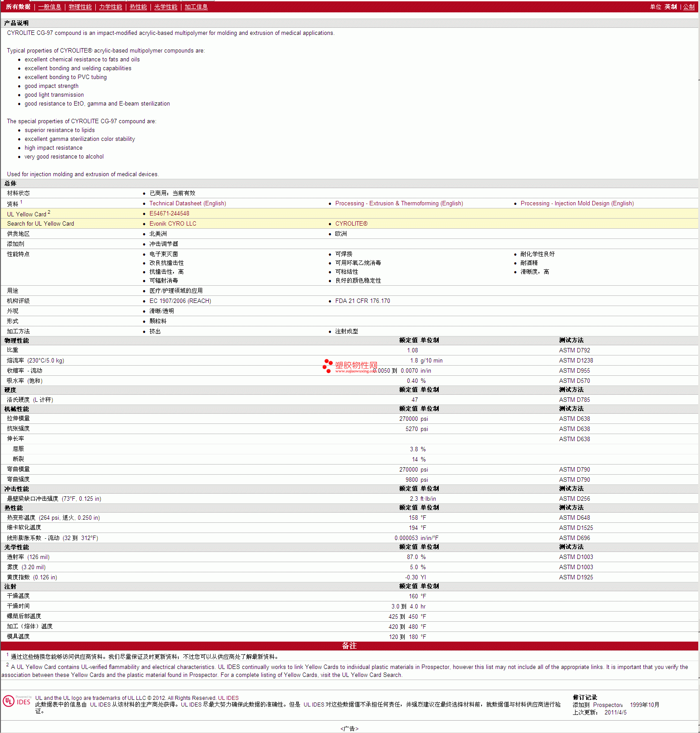Select ASTM D1238 test method text

coord(576,361)
